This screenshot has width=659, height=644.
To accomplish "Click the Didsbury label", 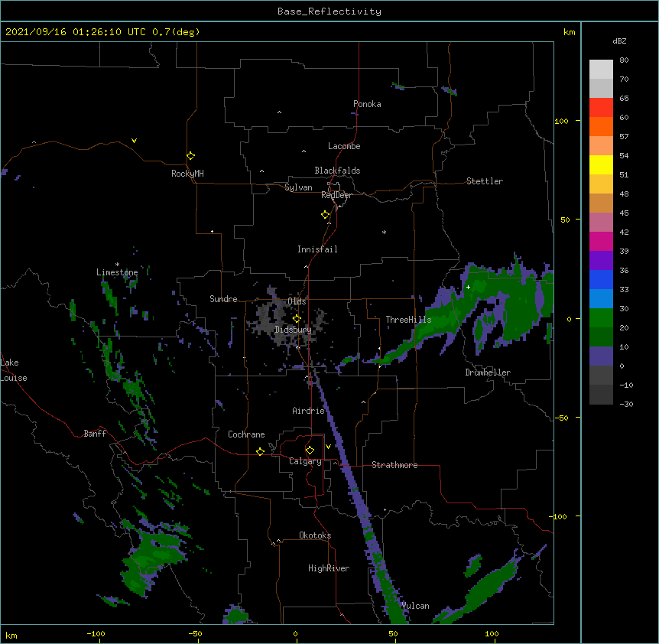I will tap(293, 330).
